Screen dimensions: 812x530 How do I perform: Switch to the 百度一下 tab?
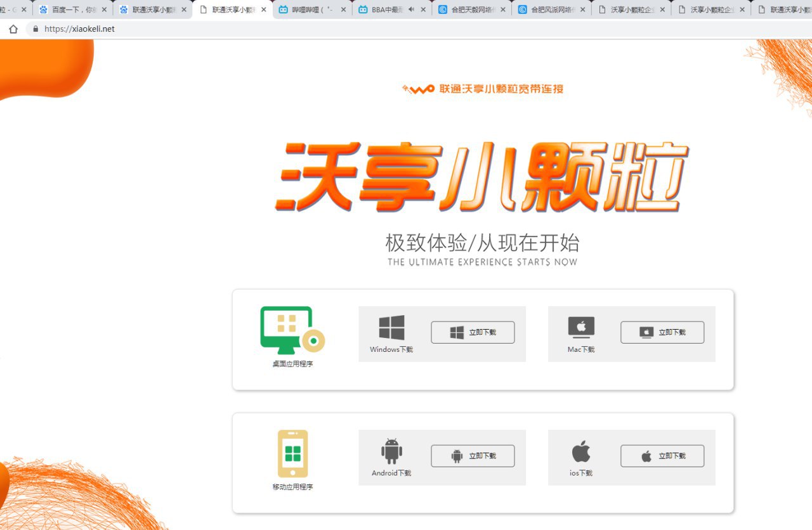click(73, 10)
